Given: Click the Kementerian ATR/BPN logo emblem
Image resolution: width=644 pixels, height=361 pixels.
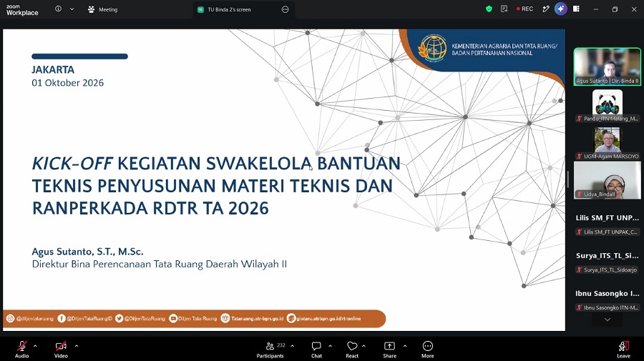Looking at the screenshot, I should pos(432,49).
